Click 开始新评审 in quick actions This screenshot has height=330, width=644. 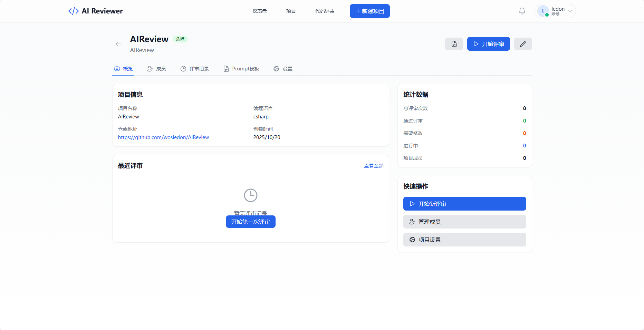(465, 204)
